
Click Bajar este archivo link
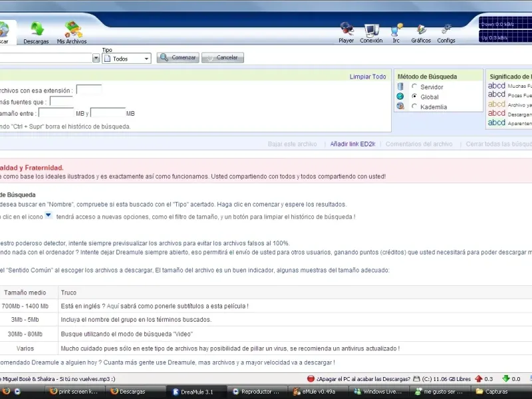[292, 144]
